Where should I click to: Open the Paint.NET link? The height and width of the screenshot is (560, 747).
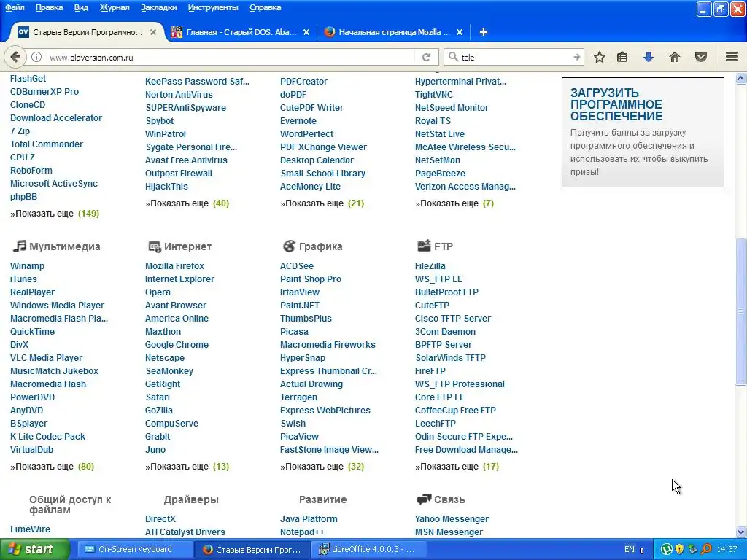pyautogui.click(x=300, y=306)
